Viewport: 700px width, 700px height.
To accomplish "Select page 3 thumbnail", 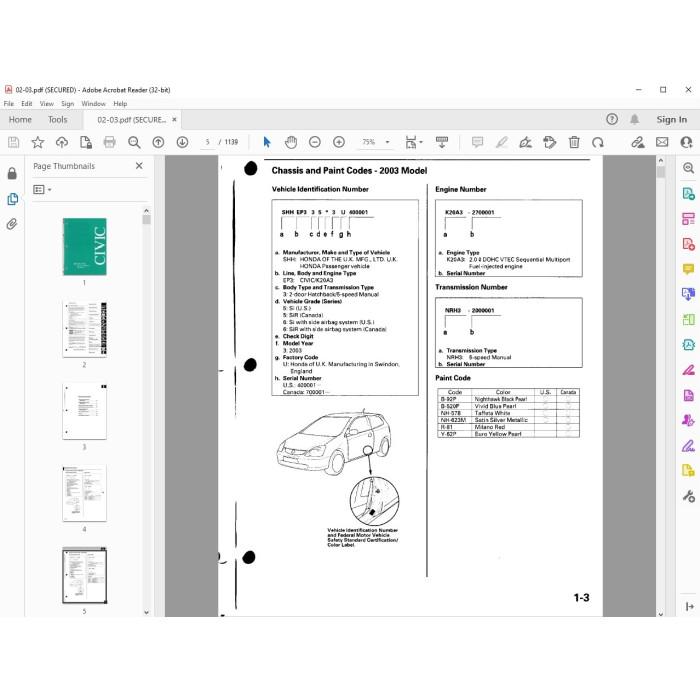I will pyautogui.click(x=84, y=411).
